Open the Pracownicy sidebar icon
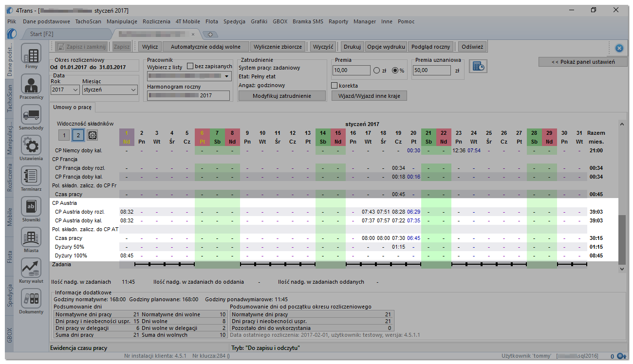 click(31, 87)
